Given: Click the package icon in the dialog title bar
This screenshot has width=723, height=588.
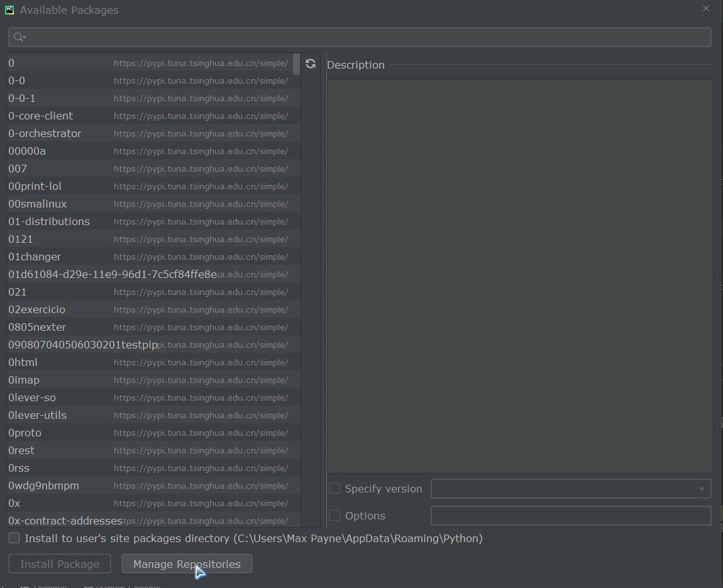Looking at the screenshot, I should [x=9, y=10].
